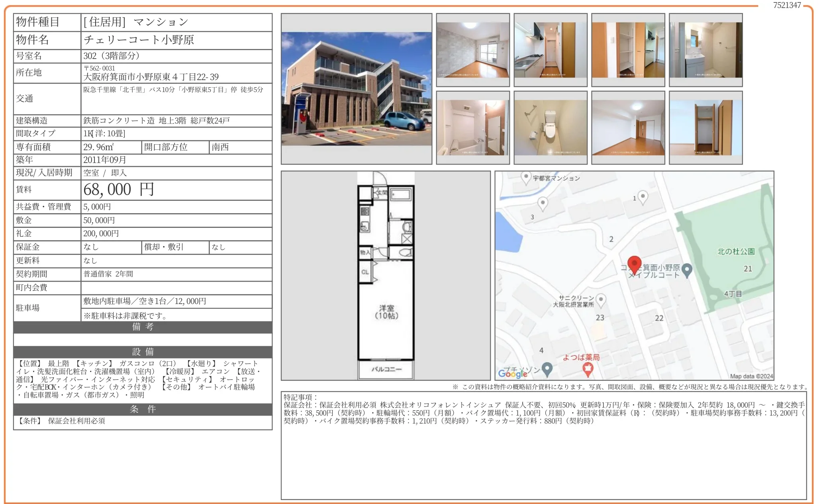Open the toilet photo thumbnail
The width and height of the screenshot is (819, 504).
[x=550, y=127]
